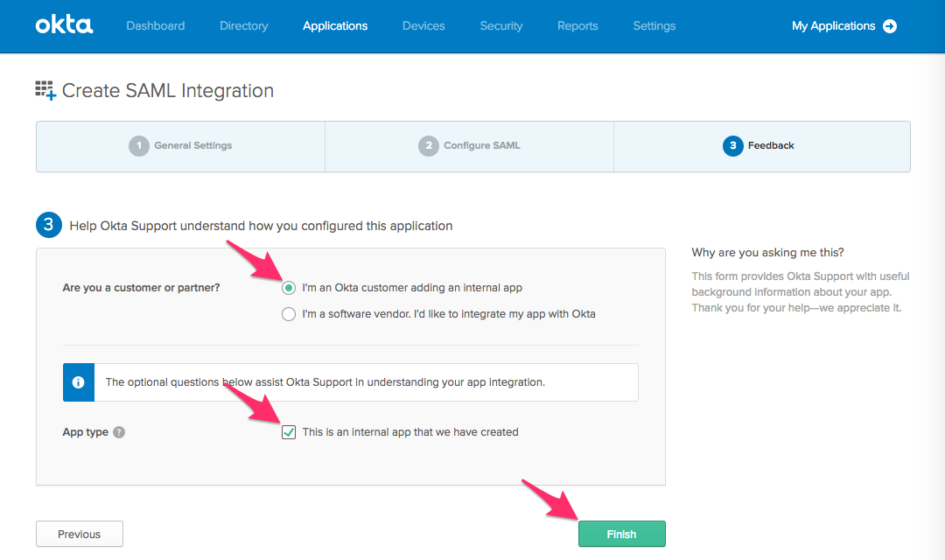Screen dimensions: 945x560
Task: Click "This form provides Okta Support" help paragraph
Action: click(801, 291)
